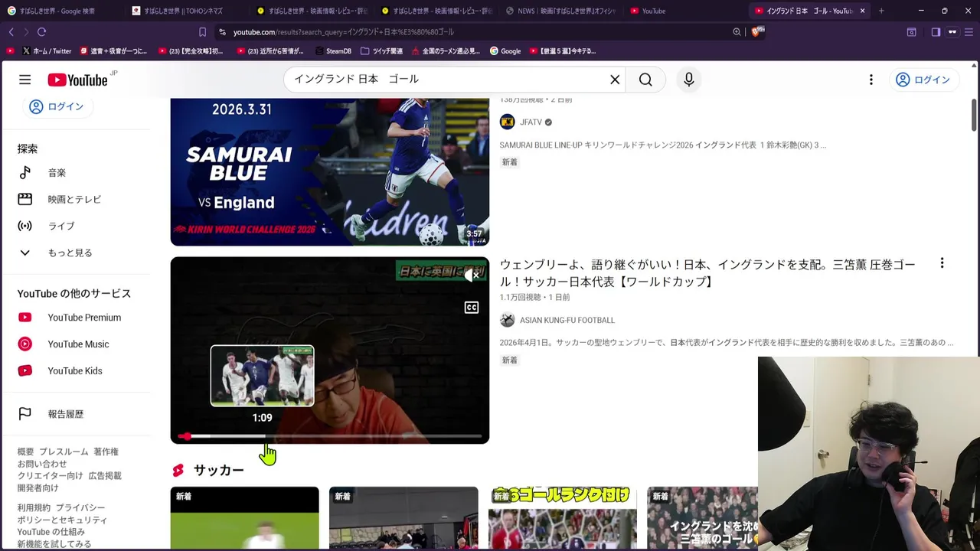Click the top-right ログイン button

[923, 80]
